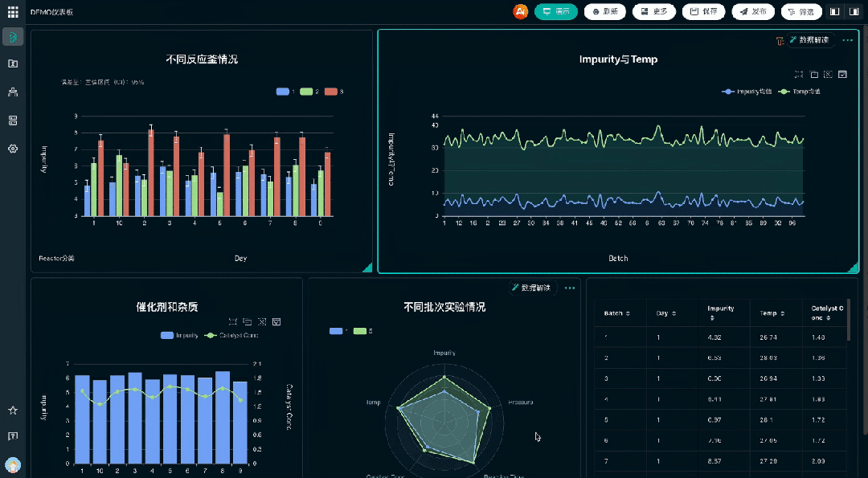Viewport: 868px width, 478px height.
Task: Click zoom-select icon on Impurity与Temp chart
Action: (799, 74)
